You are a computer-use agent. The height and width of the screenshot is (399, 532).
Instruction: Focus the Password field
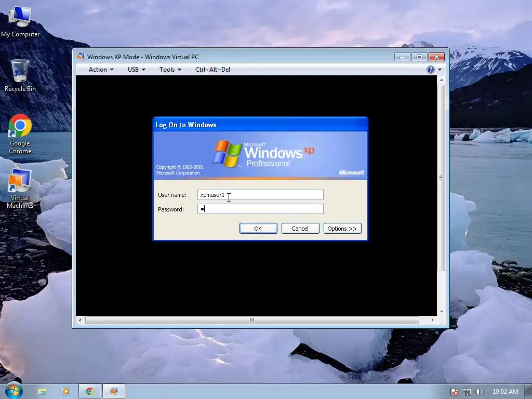pyautogui.click(x=260, y=209)
